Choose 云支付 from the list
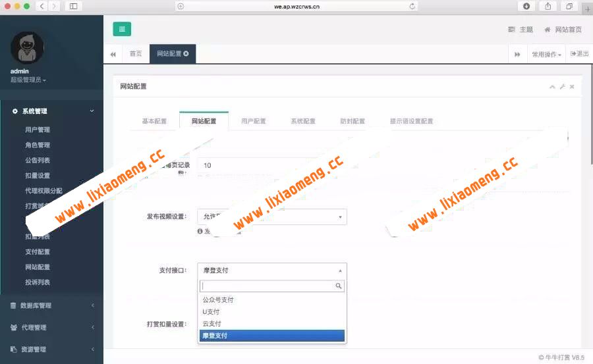The height and width of the screenshot is (364, 593). pyautogui.click(x=271, y=324)
